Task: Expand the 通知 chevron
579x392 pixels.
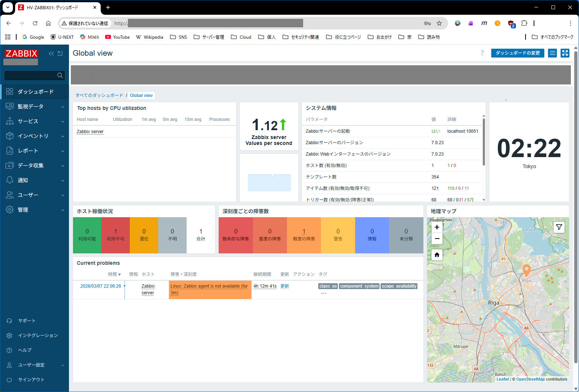Action: [x=63, y=181]
